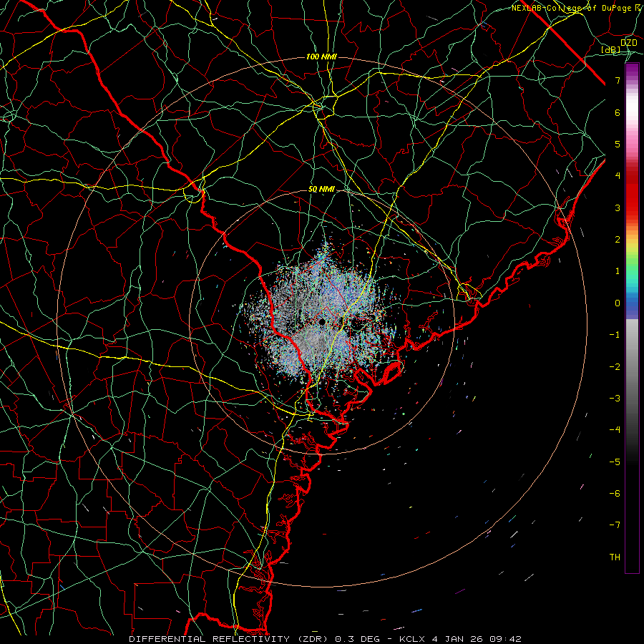Click "DIFFERENTIAL REFLECTIVITY (ZDR)" in the caption
The width and height of the screenshot is (644, 644).
tap(230, 639)
